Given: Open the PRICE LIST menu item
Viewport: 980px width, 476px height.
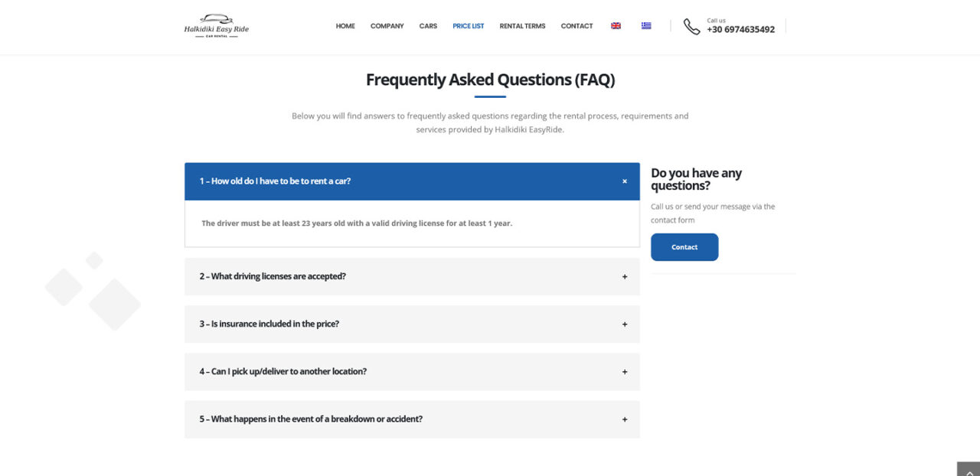Looking at the screenshot, I should [x=469, y=26].
